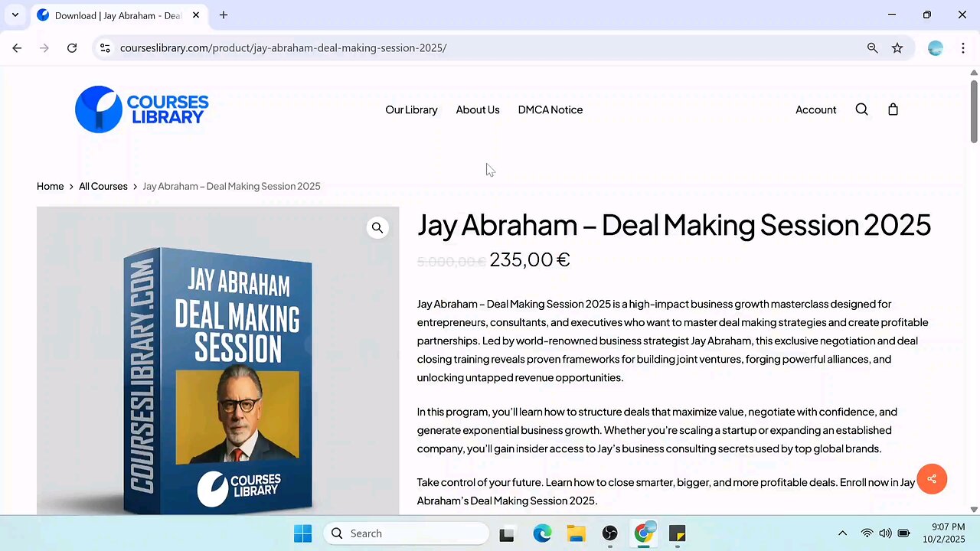The width and height of the screenshot is (980, 551).
Task: Click the Courses Library logo
Action: click(142, 109)
